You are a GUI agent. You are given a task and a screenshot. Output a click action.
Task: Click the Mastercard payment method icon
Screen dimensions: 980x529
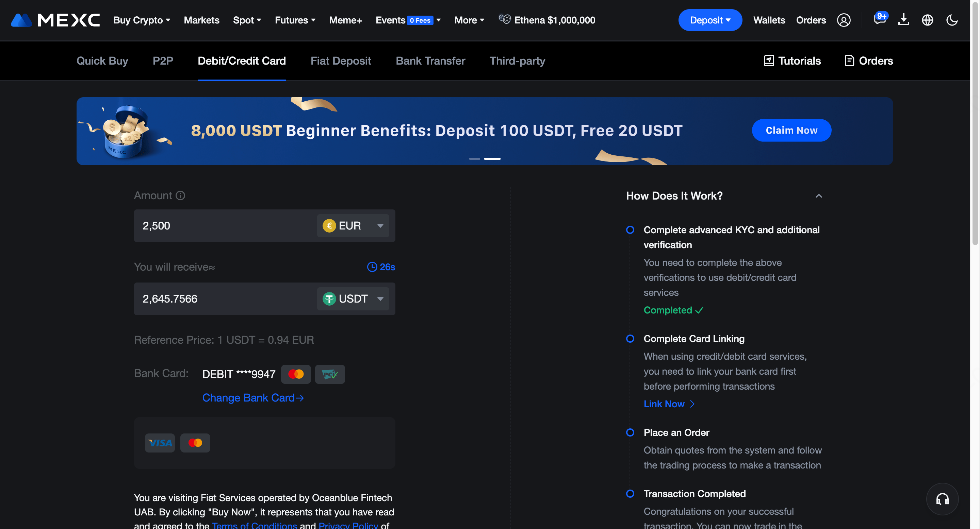[195, 443]
